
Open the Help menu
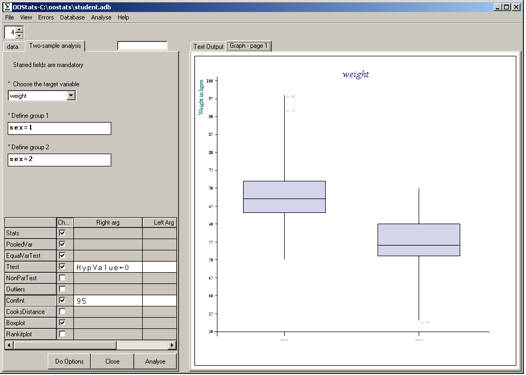tap(123, 17)
